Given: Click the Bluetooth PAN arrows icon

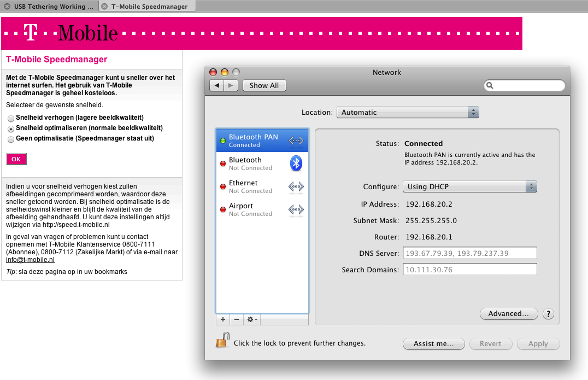Looking at the screenshot, I should coord(296,141).
